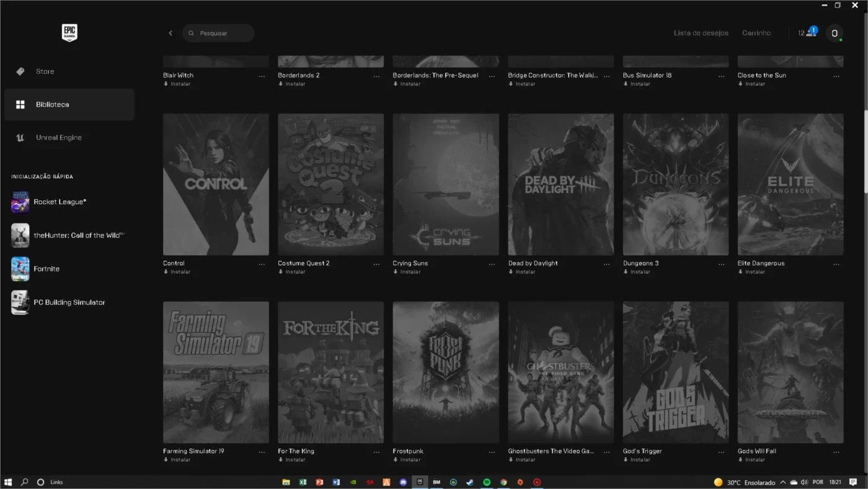Open the three-dot menu for Frostpunk
This screenshot has height=489, width=868.
(492, 452)
